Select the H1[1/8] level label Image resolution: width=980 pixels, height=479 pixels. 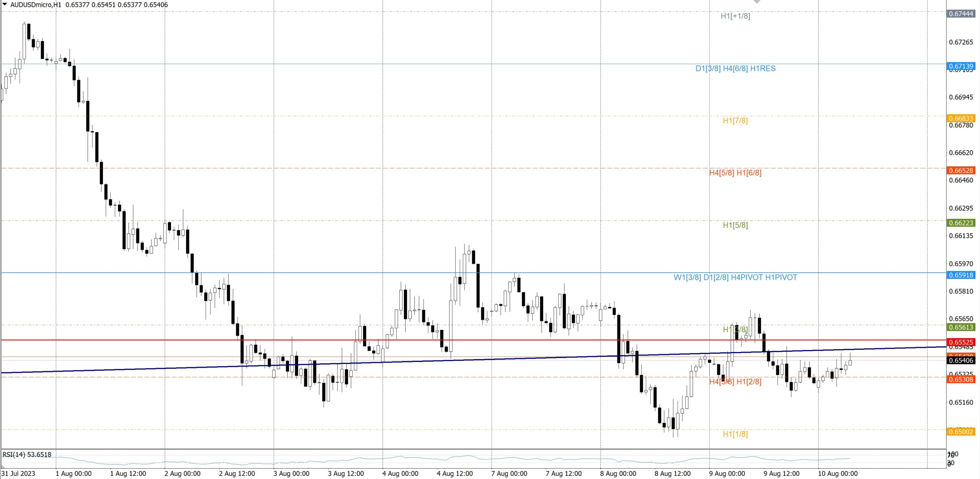click(x=735, y=434)
